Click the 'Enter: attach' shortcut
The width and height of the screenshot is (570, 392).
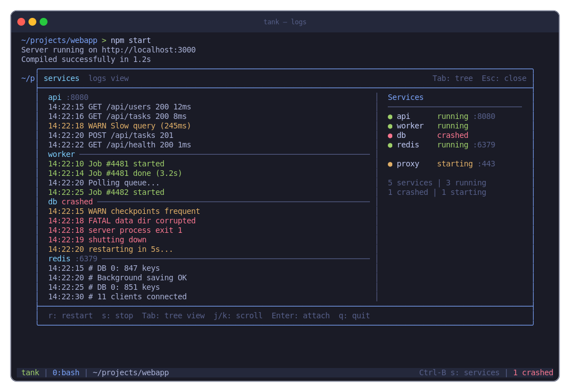click(x=301, y=315)
